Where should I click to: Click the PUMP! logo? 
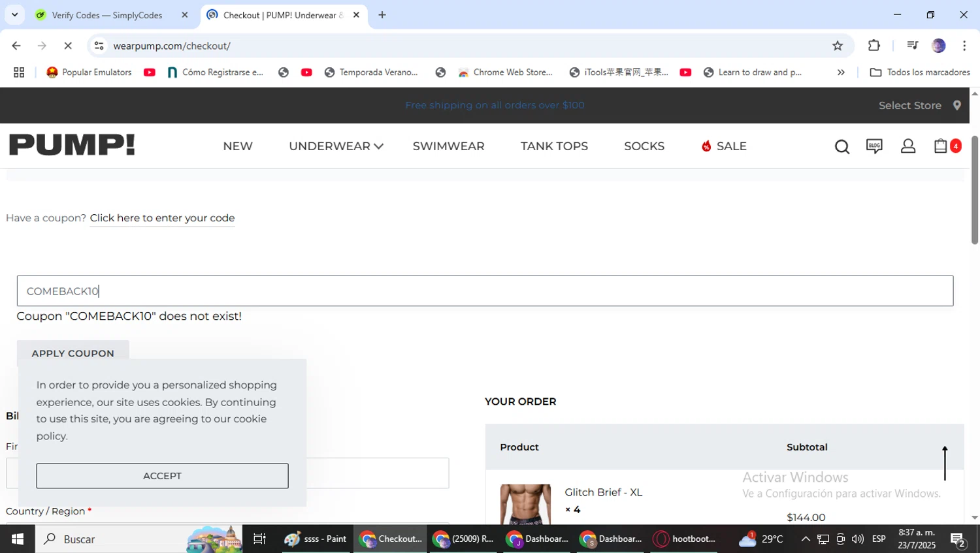coord(72,145)
